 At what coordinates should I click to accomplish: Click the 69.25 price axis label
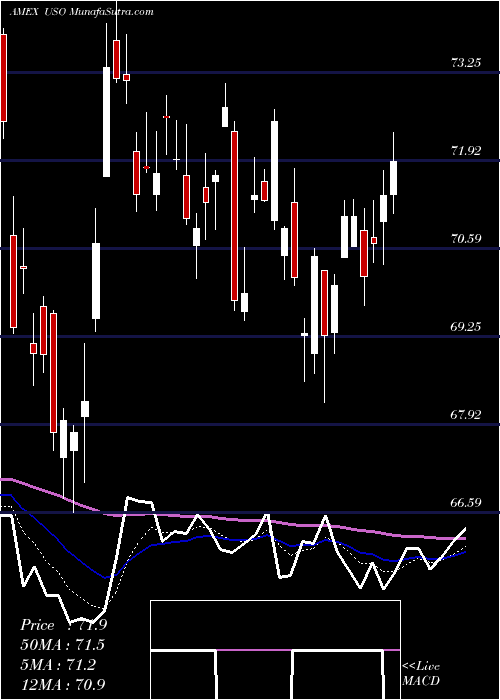(x=466, y=327)
